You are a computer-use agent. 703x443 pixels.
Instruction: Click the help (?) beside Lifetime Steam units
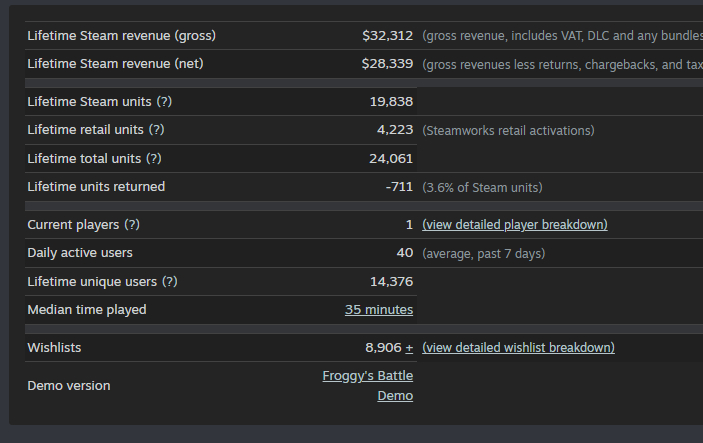164,102
